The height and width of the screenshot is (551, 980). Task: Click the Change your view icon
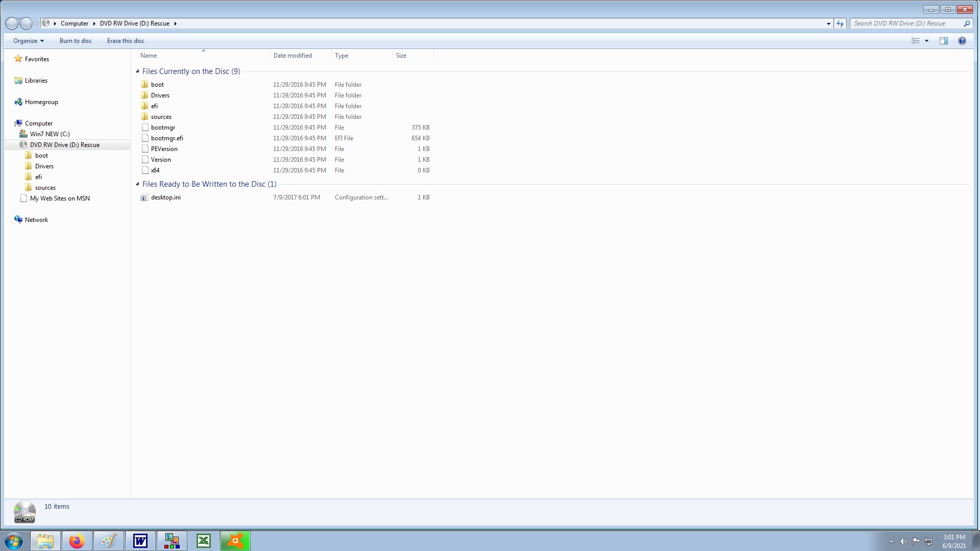click(x=916, y=41)
